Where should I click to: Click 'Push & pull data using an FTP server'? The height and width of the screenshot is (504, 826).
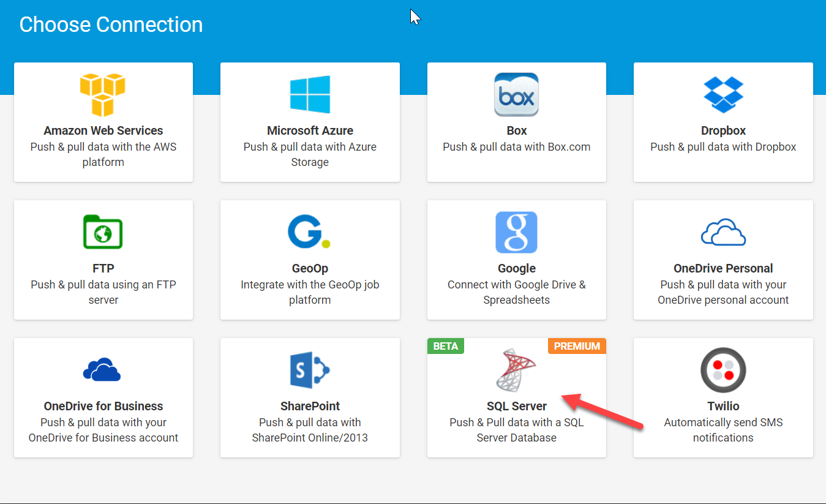[x=103, y=292]
